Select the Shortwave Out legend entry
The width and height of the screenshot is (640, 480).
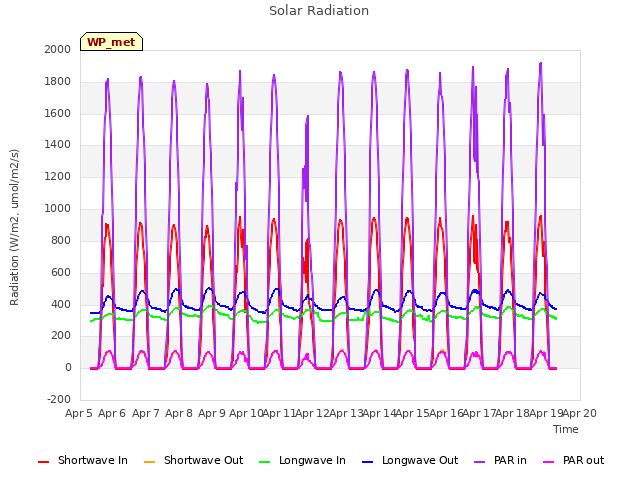(x=193, y=460)
